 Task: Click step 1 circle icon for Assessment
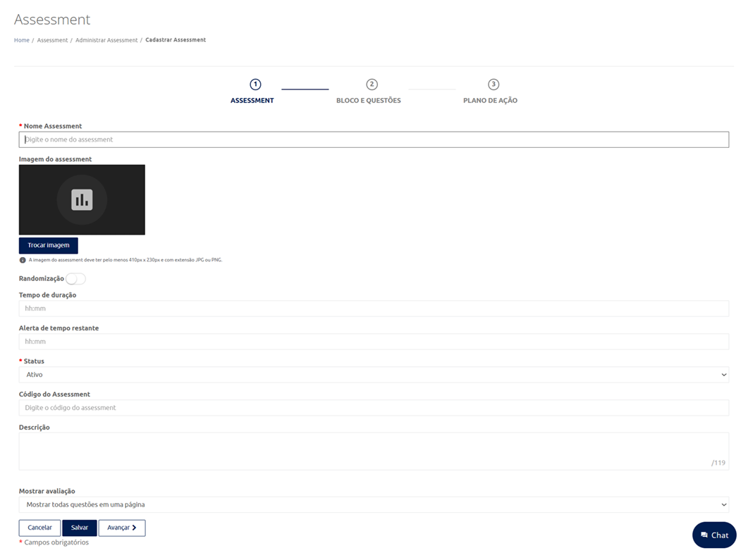(x=255, y=85)
